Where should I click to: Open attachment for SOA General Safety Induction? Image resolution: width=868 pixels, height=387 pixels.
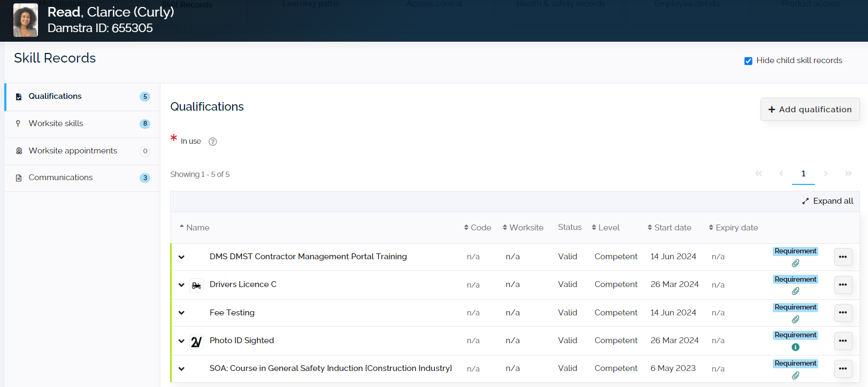tap(795, 376)
